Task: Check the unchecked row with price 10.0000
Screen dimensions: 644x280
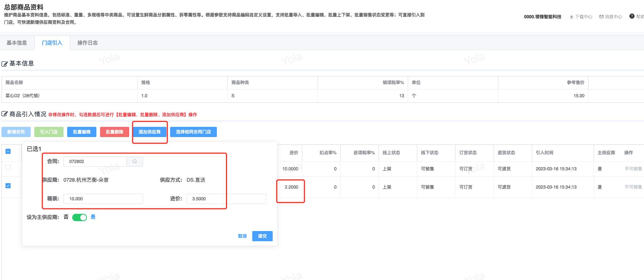Action: click(8, 167)
